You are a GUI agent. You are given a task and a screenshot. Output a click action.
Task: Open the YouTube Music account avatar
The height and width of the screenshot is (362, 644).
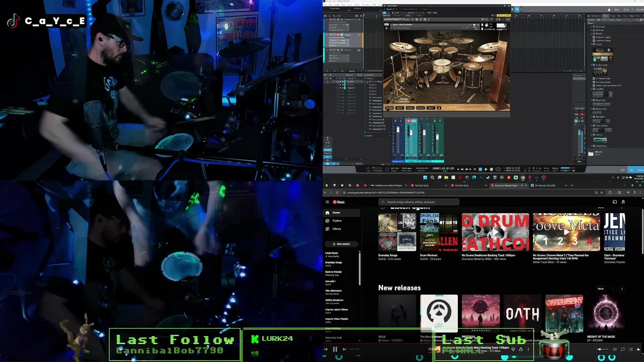(x=623, y=202)
